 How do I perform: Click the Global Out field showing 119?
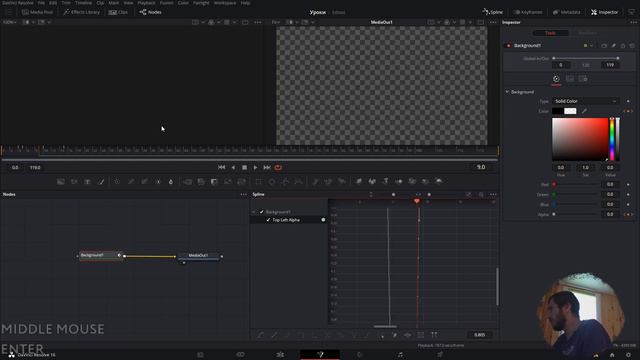click(610, 65)
